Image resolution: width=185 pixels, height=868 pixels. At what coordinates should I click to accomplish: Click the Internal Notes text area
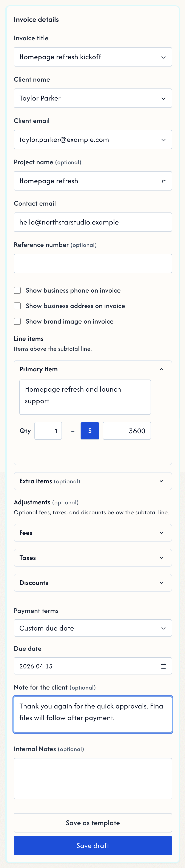(93, 778)
